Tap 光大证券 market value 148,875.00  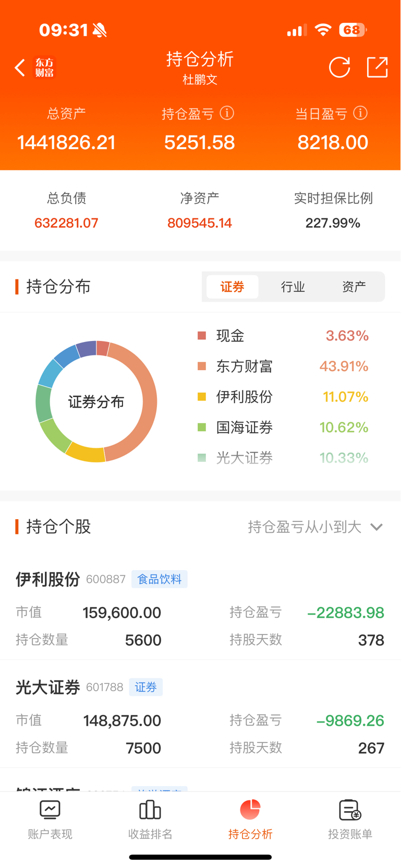(x=123, y=721)
